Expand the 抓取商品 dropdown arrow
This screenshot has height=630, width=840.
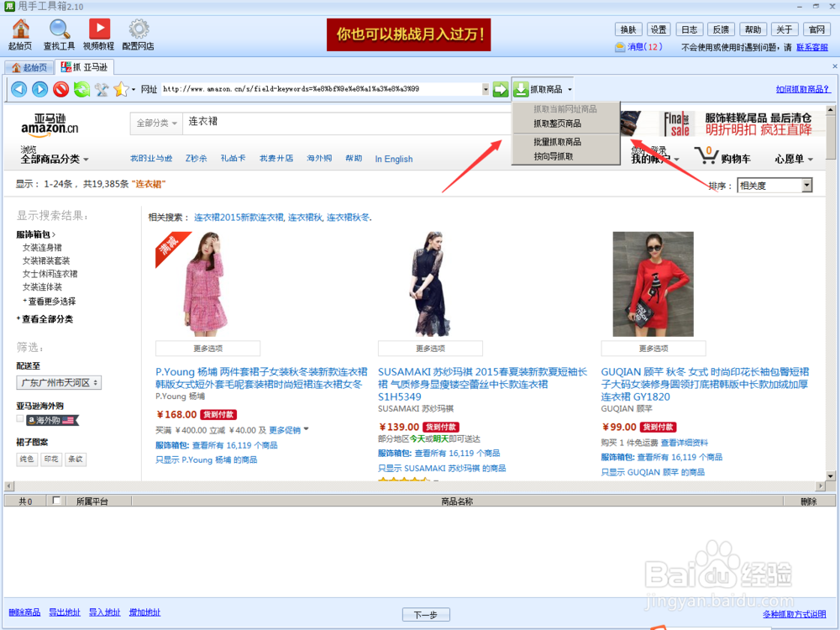point(570,90)
